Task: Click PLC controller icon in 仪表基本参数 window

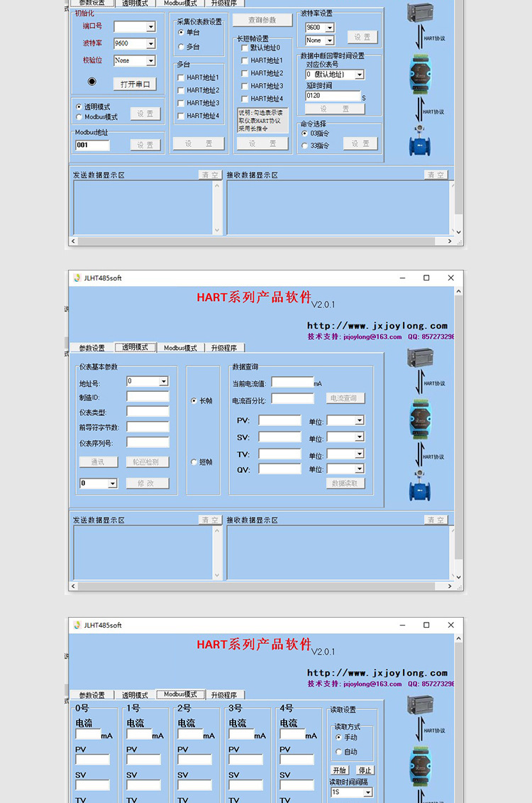Action: 420,357
